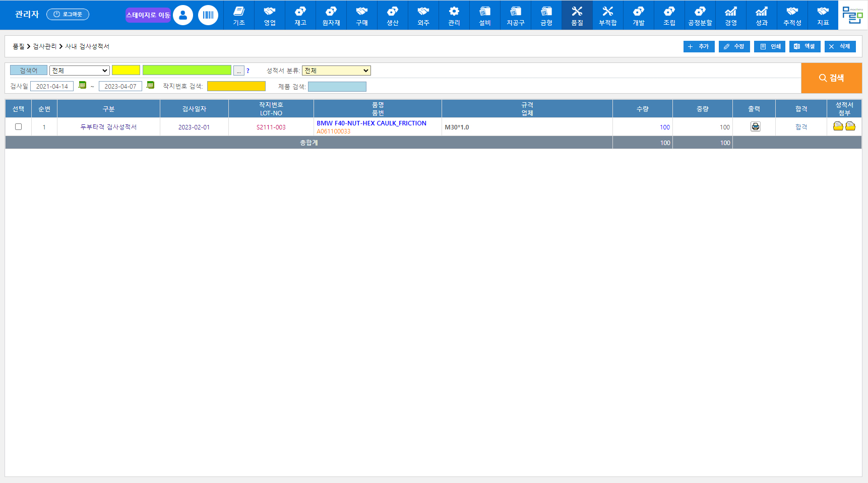Click the 엑셀 Excel export button

click(x=804, y=46)
